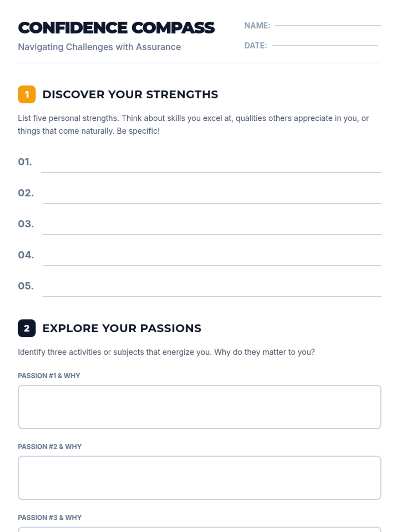This screenshot has width=399, height=532.
Task: Click the Passion #3 & Why label
Action: click(50, 517)
